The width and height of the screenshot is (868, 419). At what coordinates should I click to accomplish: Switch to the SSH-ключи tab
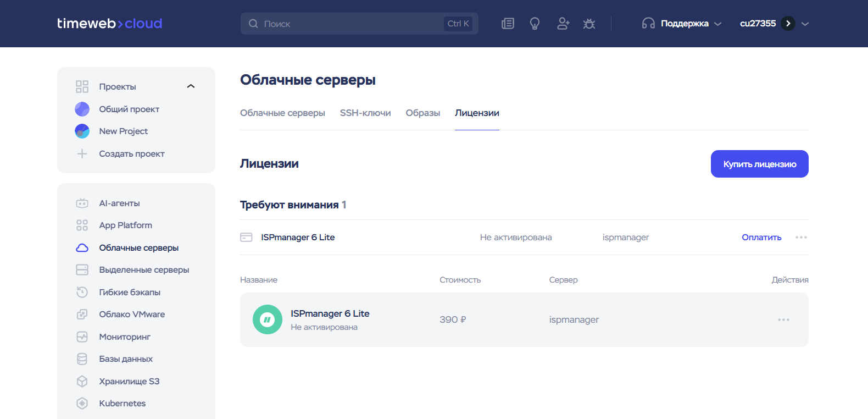(365, 113)
